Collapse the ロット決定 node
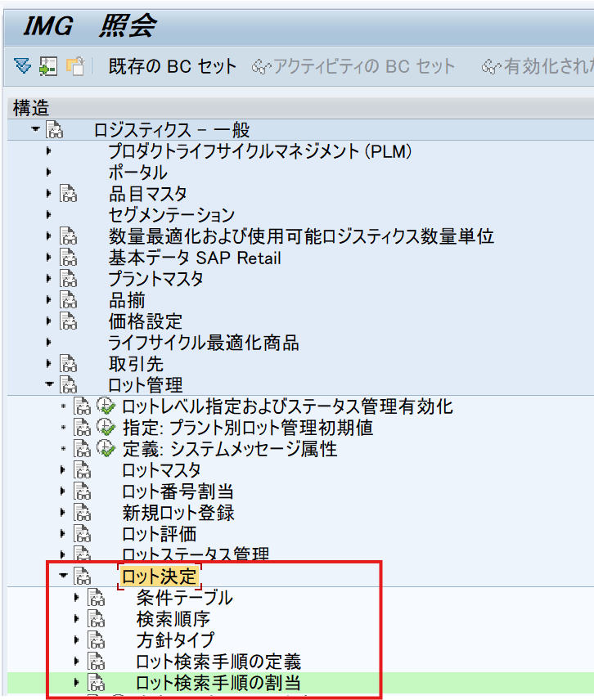This screenshot has height=700, width=594. coord(63,576)
